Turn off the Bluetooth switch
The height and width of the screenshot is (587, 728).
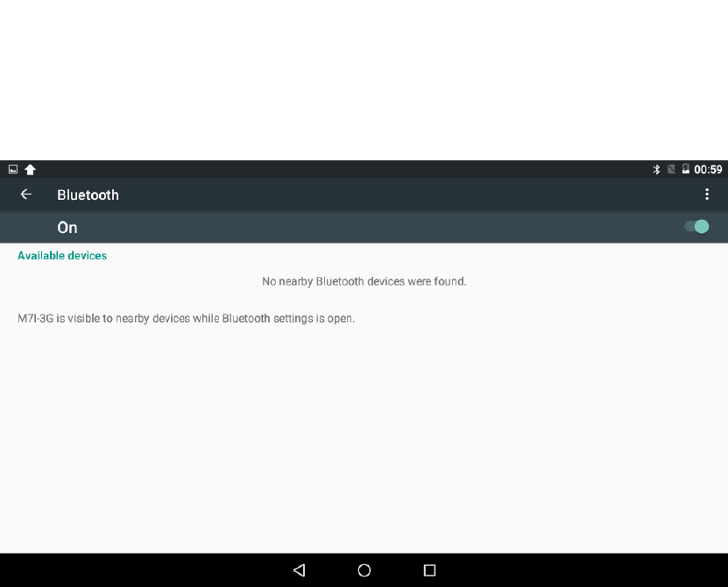(696, 227)
